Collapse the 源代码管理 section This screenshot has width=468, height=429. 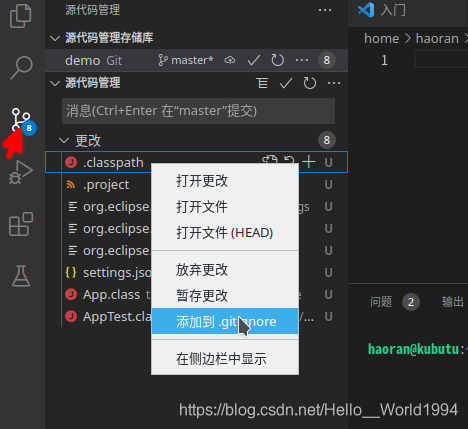(x=55, y=83)
